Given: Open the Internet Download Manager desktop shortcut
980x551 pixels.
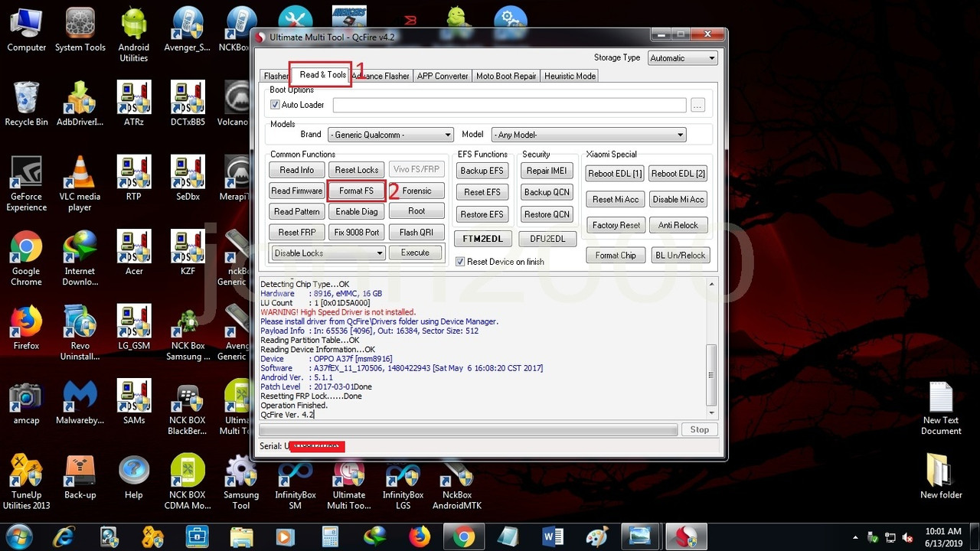Looking at the screenshot, I should [80, 259].
